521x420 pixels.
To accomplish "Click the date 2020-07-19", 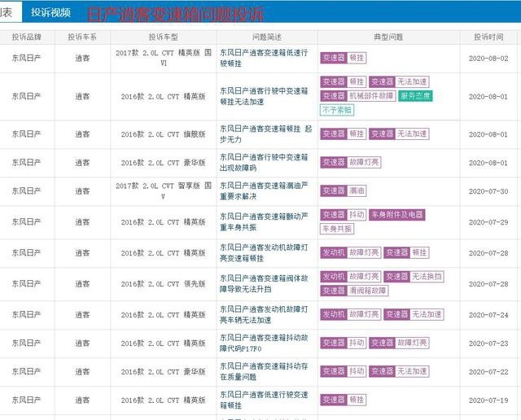I will point(488,400).
